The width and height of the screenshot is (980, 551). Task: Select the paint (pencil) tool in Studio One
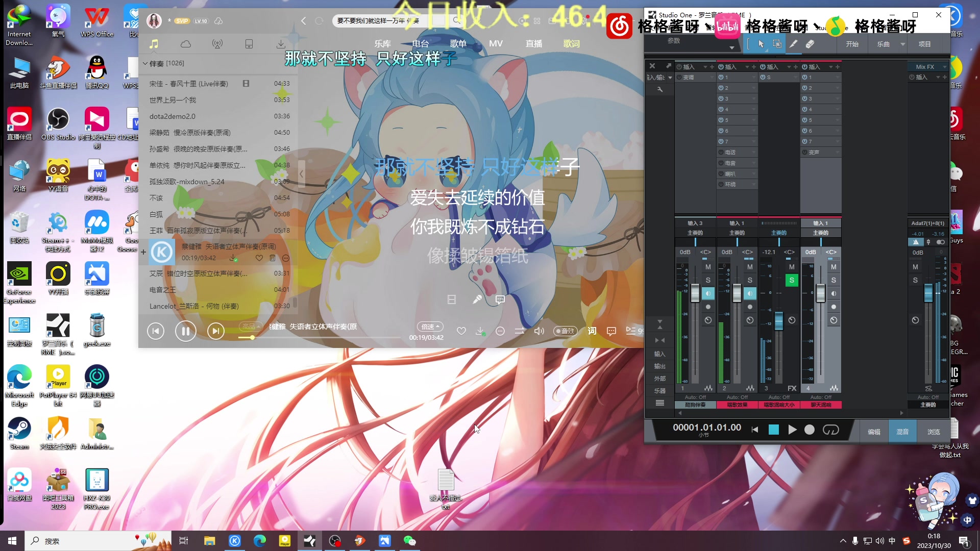coord(793,44)
